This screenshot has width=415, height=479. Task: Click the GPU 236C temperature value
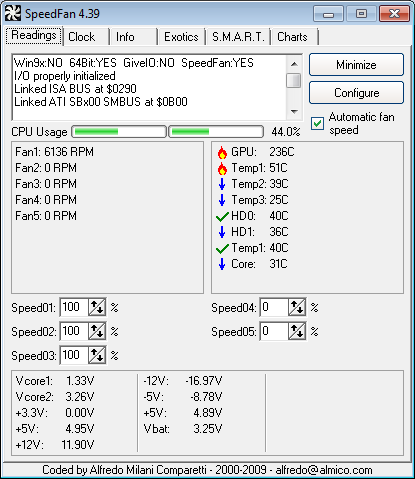click(x=282, y=152)
